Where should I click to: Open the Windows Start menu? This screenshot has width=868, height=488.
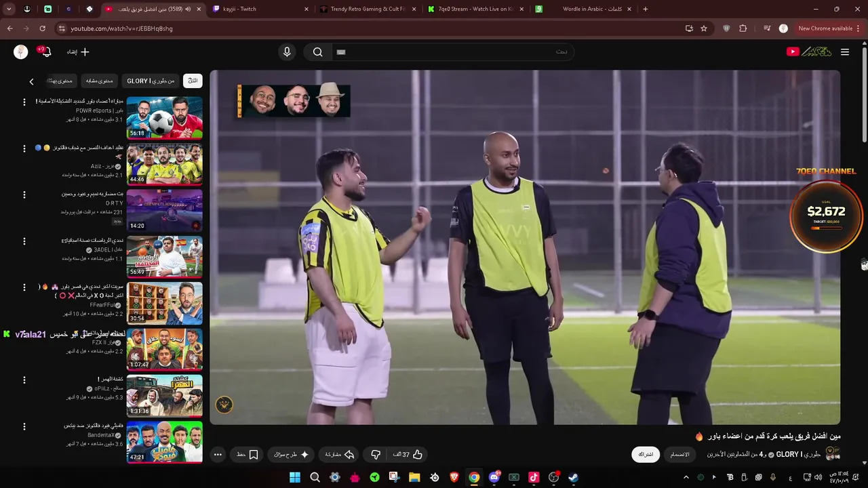click(x=295, y=477)
